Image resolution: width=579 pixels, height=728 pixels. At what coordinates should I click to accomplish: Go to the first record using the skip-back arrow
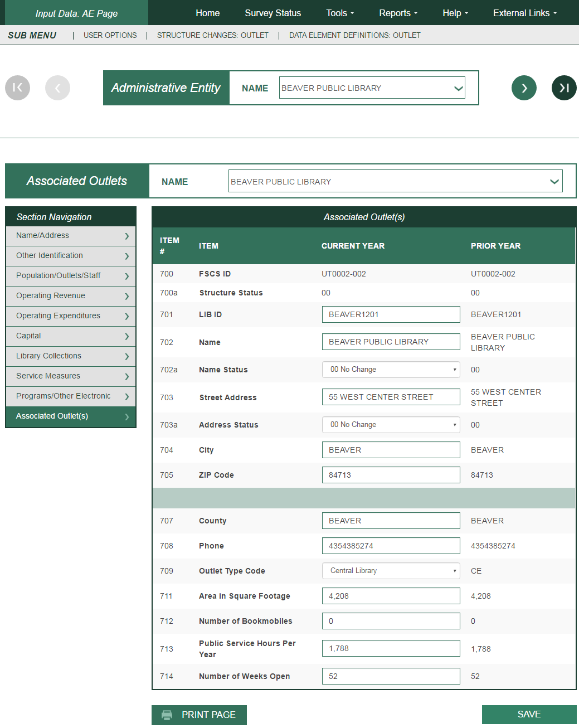[x=17, y=88]
